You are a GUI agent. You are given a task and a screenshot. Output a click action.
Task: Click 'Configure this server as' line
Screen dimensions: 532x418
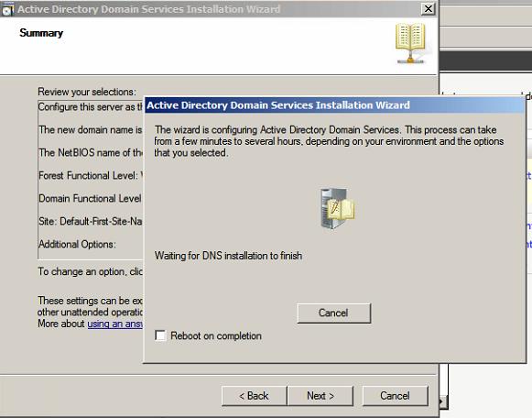pyautogui.click(x=91, y=107)
